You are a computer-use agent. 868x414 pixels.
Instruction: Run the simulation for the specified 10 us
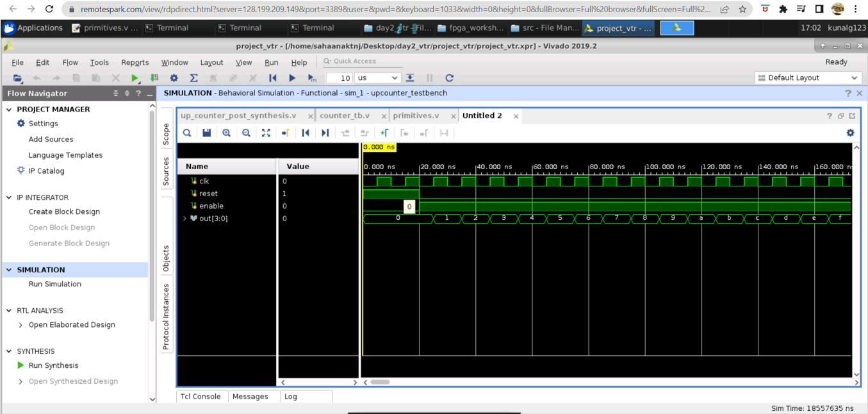click(x=311, y=78)
